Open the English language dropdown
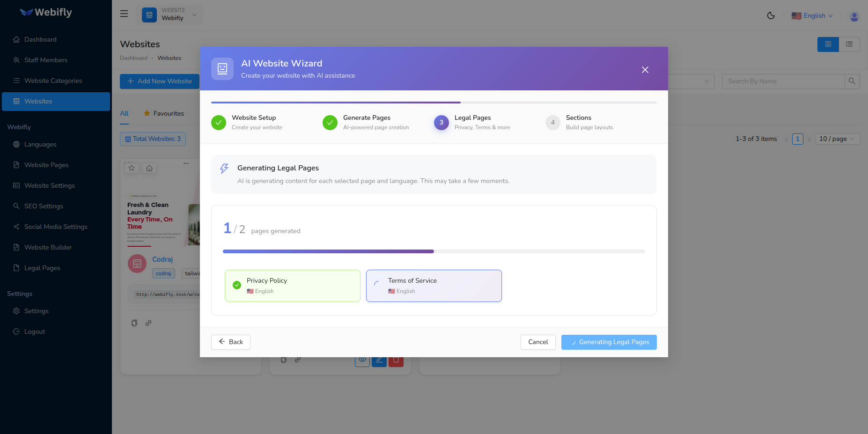868x434 pixels. pyautogui.click(x=812, y=16)
